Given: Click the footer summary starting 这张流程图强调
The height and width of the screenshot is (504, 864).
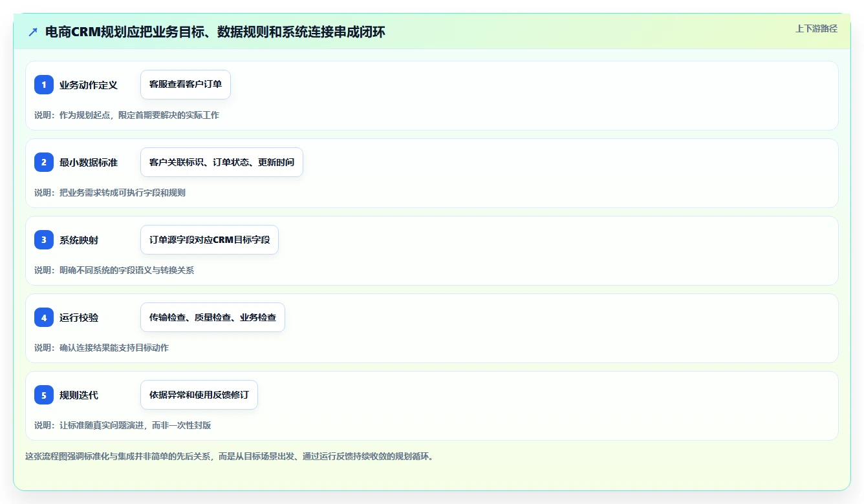Looking at the screenshot, I should point(229,456).
